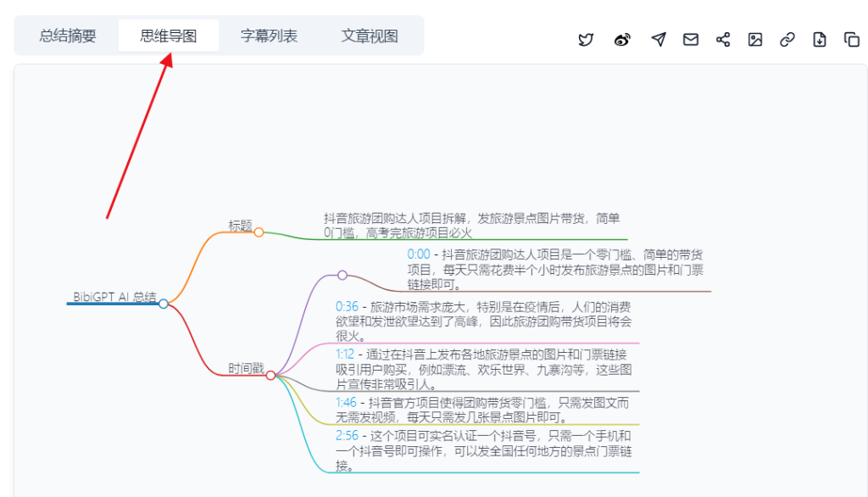The width and height of the screenshot is (868, 497).
Task: Switch to the 总结摘要 tab
Action: click(68, 36)
